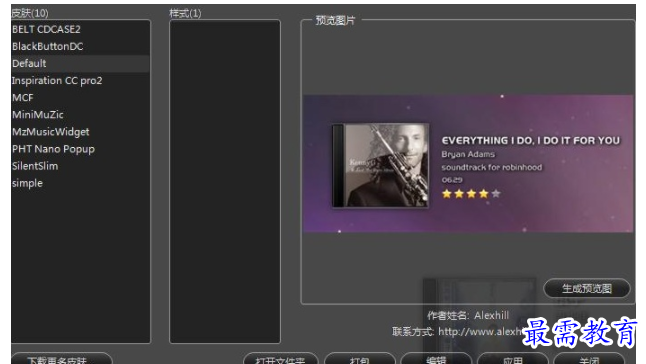The height and width of the screenshot is (364, 646).
Task: Select the PHT Nano Popup skin
Action: 80,149
